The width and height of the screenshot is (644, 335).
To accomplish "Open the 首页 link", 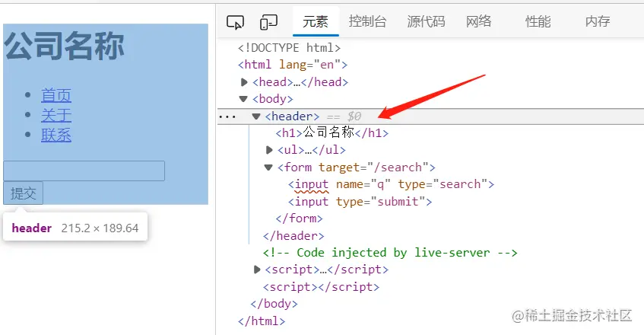I will click(56, 95).
